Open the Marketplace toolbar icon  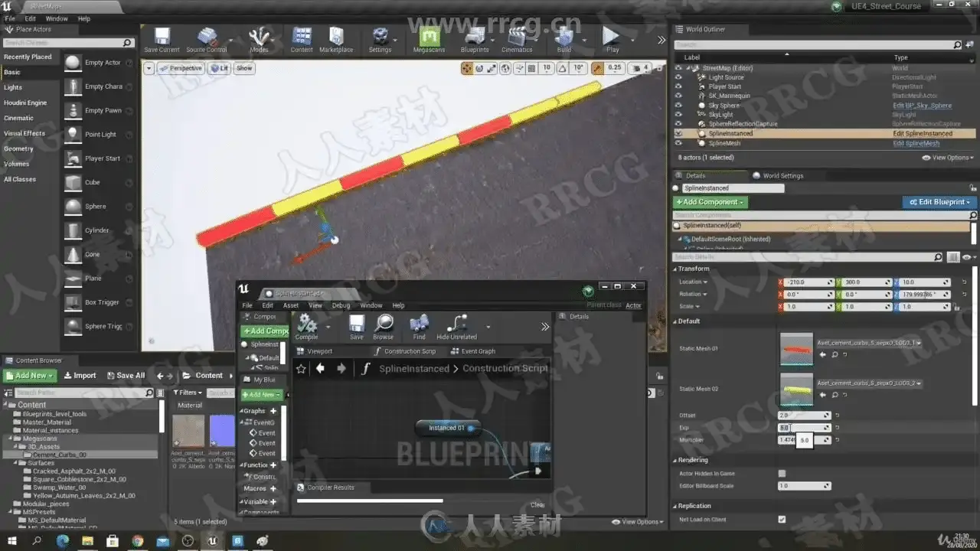(x=336, y=40)
